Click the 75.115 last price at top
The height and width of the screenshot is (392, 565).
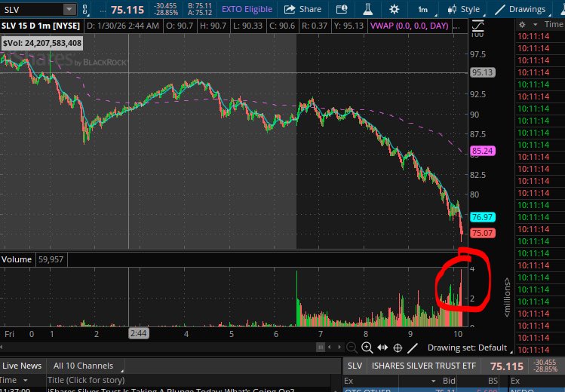pyautogui.click(x=127, y=10)
